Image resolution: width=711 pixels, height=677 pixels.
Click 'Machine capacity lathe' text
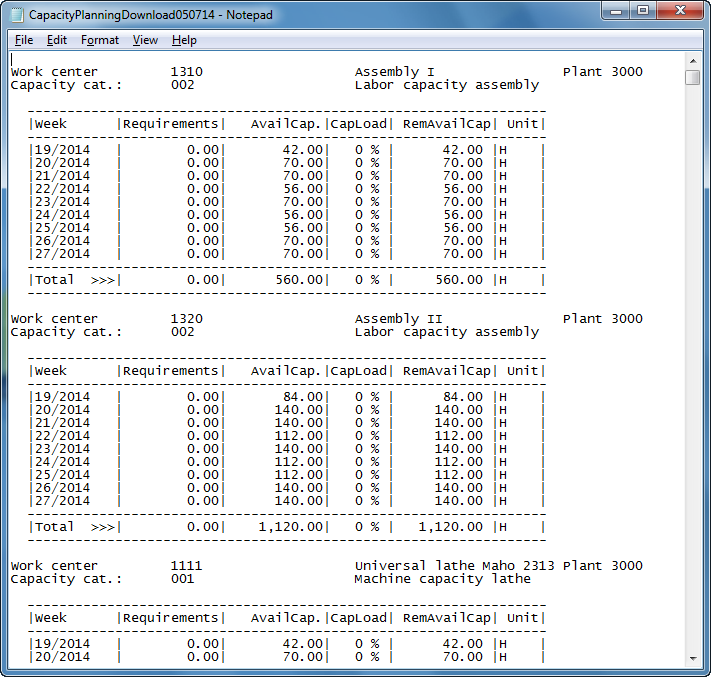click(x=442, y=579)
